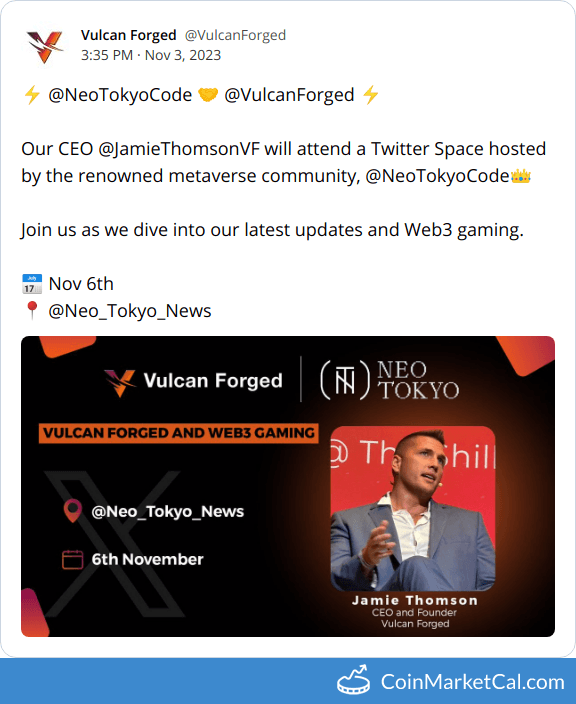Open the @JamieThomsonVF mention

pyautogui.click(x=179, y=149)
